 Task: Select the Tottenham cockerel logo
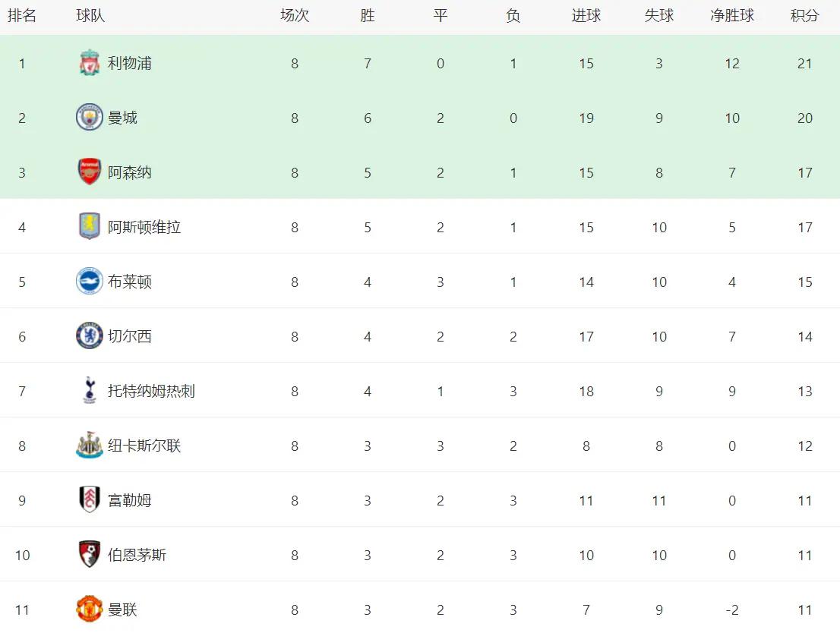point(90,391)
